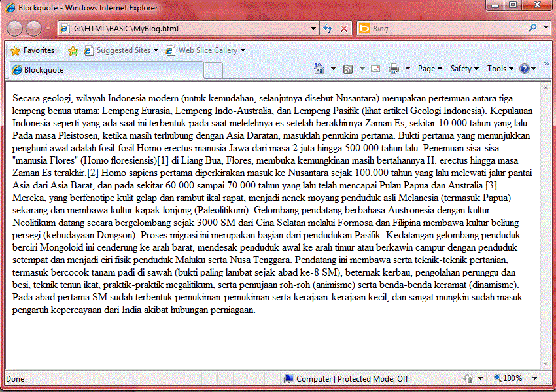Click the Favorites button
This screenshot has height=392, width=556.
(x=33, y=50)
